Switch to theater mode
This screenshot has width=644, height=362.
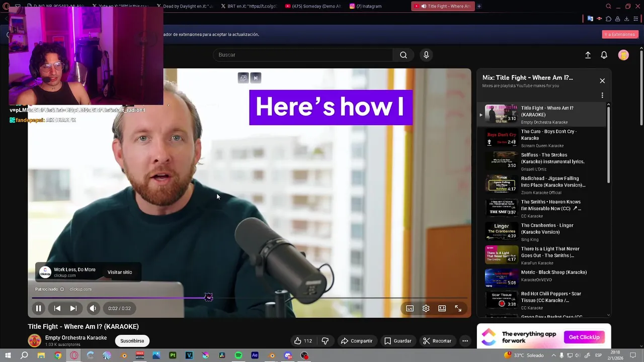[442, 308]
